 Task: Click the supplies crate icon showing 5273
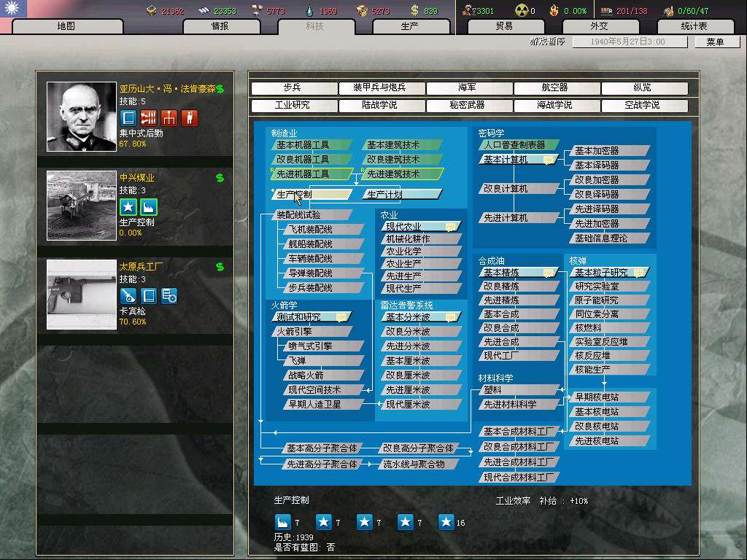pos(362,10)
